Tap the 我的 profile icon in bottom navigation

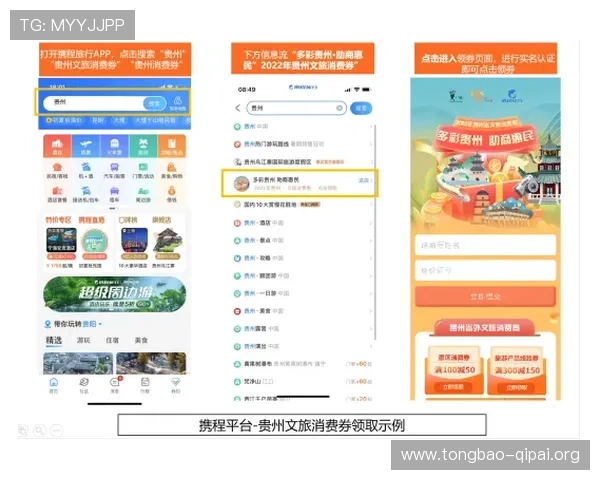176,385
